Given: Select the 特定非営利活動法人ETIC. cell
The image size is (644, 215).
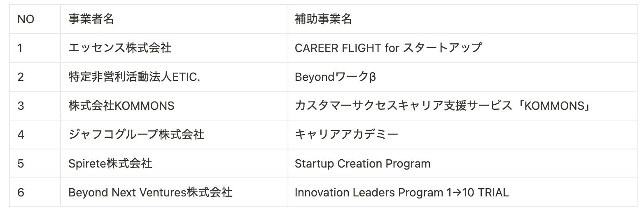Looking at the screenshot, I should (x=134, y=77).
